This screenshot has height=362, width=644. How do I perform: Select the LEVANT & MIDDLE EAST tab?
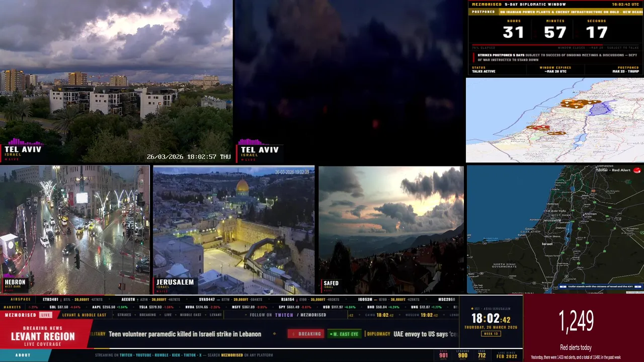click(x=85, y=315)
